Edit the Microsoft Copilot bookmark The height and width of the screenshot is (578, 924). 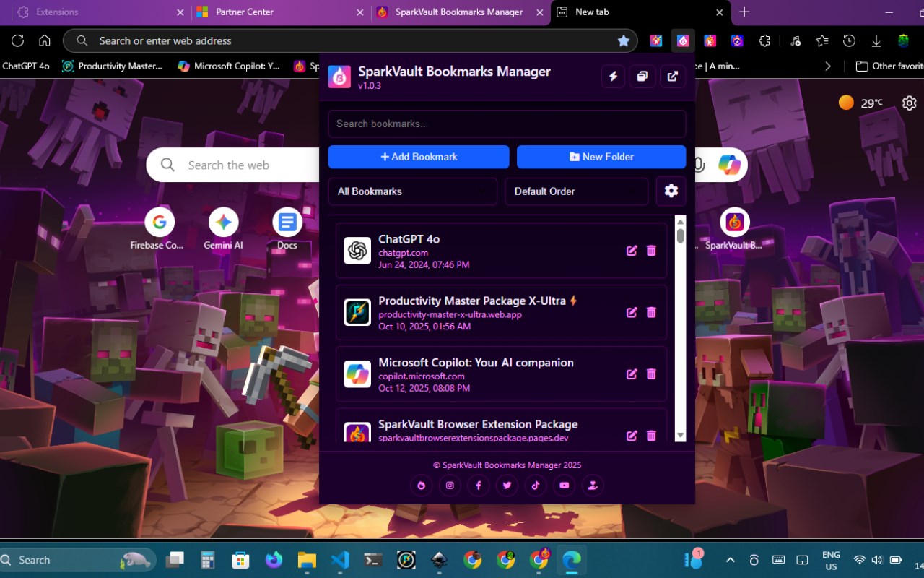pyautogui.click(x=632, y=374)
